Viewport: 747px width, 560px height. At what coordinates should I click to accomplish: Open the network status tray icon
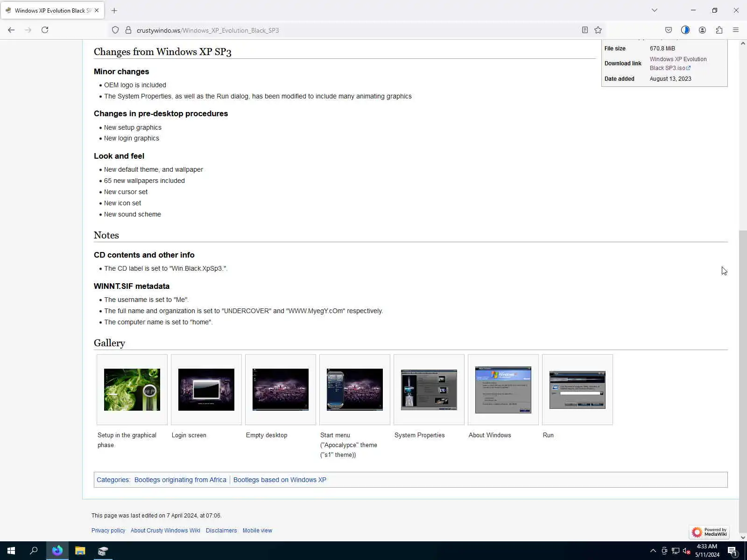click(x=675, y=551)
